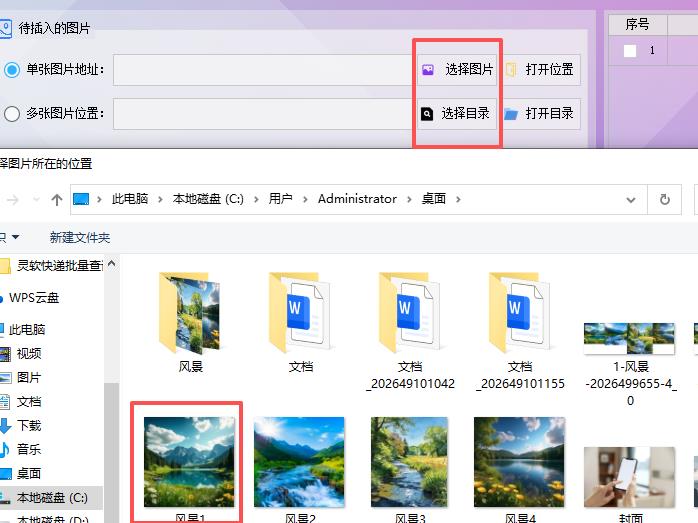Image resolution: width=698 pixels, height=523 pixels.
Task: Select the 多张图片位置 radio button
Action: pos(12,114)
